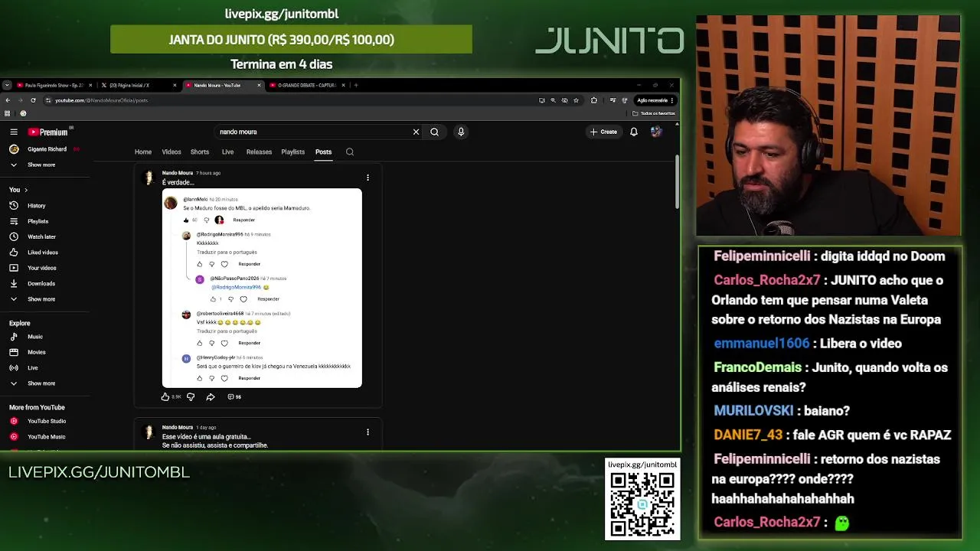The width and height of the screenshot is (980, 551).
Task: Open YouTube Music link
Action: click(x=46, y=436)
